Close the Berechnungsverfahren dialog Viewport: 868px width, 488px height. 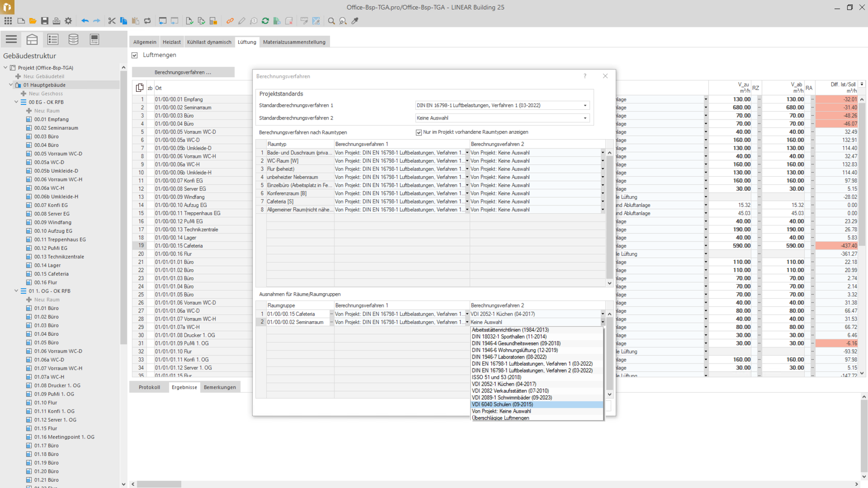click(605, 76)
